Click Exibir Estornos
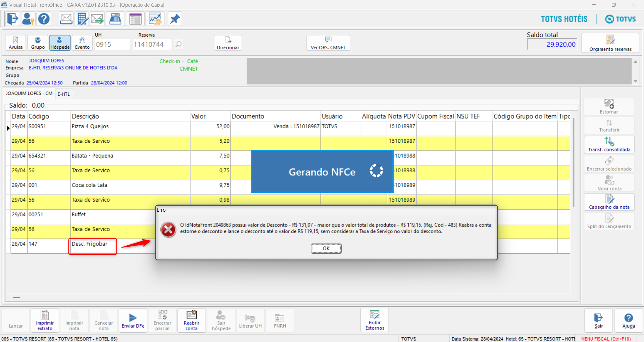644x342 pixels. pos(375,320)
